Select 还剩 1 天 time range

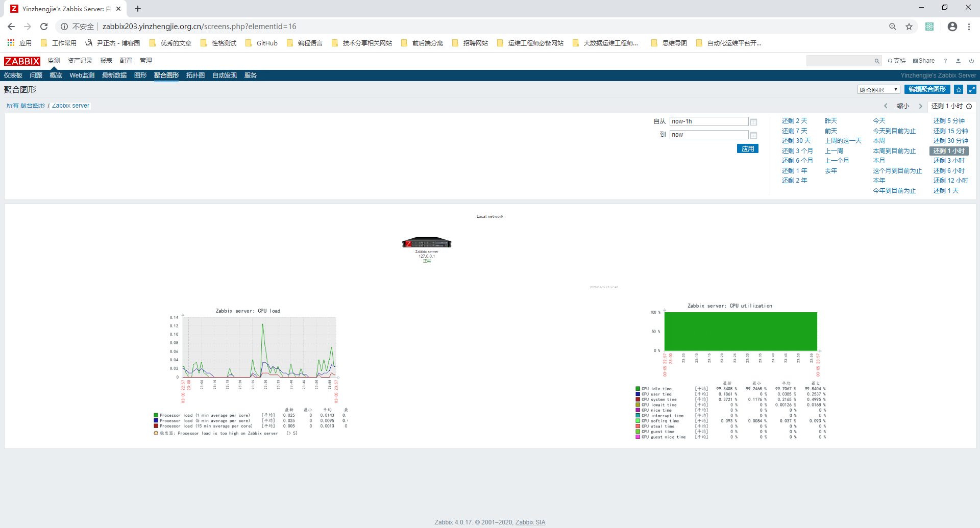pos(946,191)
